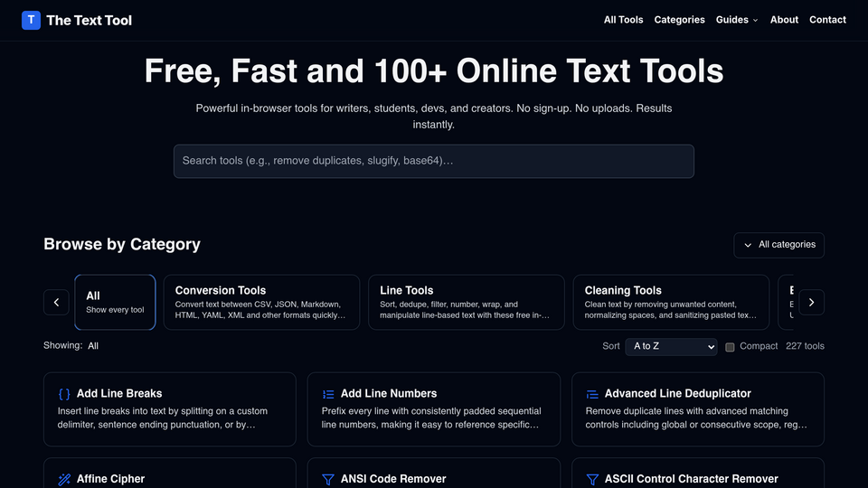Select the Line Tools category
Screen dimensions: 868x488
[467, 302]
